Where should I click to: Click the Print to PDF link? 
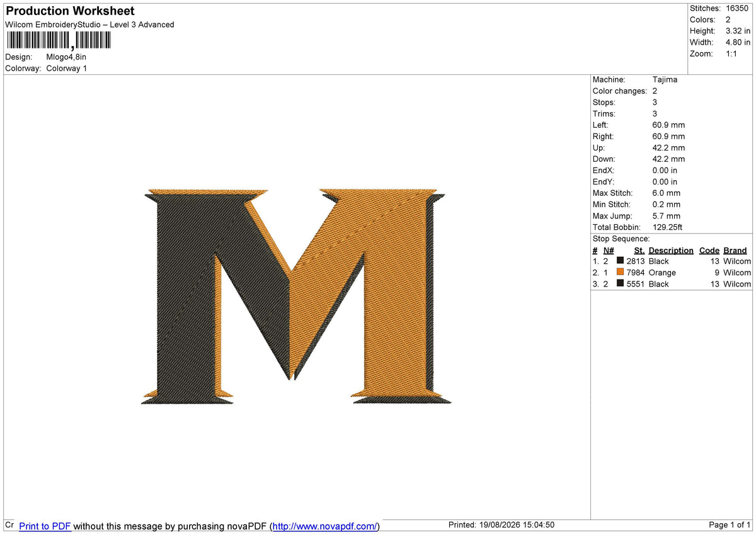45,526
